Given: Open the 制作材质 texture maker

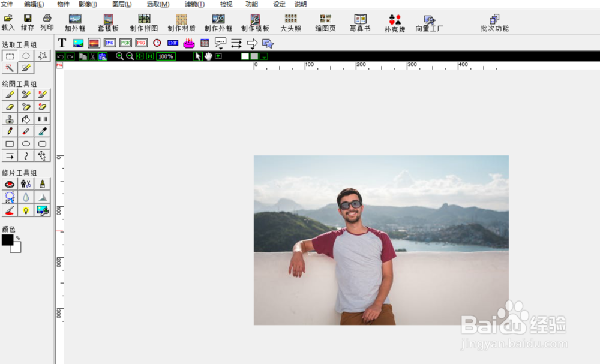Looking at the screenshot, I should pos(181,23).
